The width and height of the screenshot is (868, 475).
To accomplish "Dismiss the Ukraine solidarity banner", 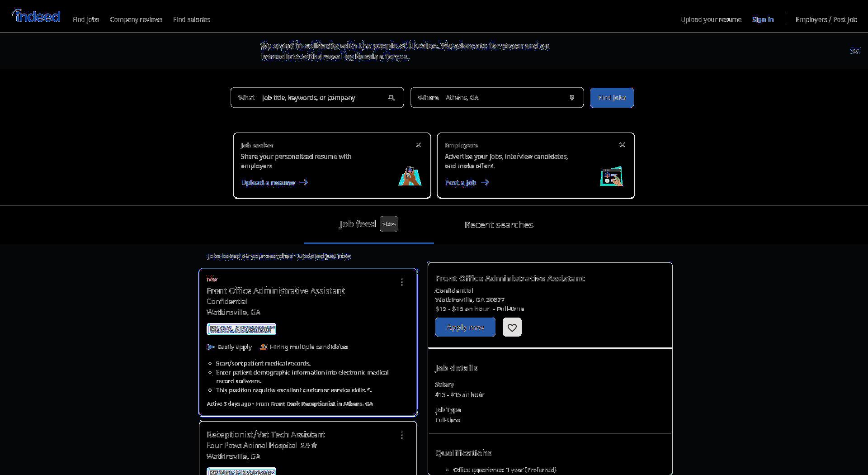I will (855, 51).
